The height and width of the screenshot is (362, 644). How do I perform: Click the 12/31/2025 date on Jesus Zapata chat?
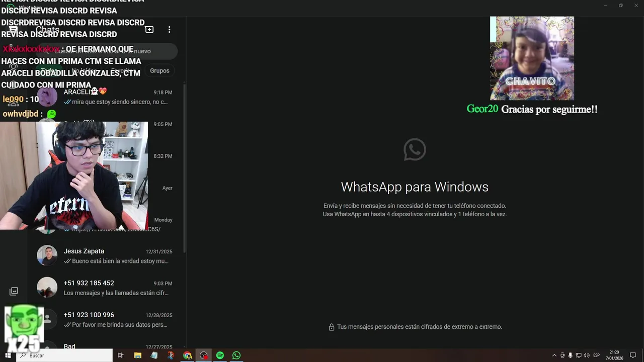click(159, 251)
